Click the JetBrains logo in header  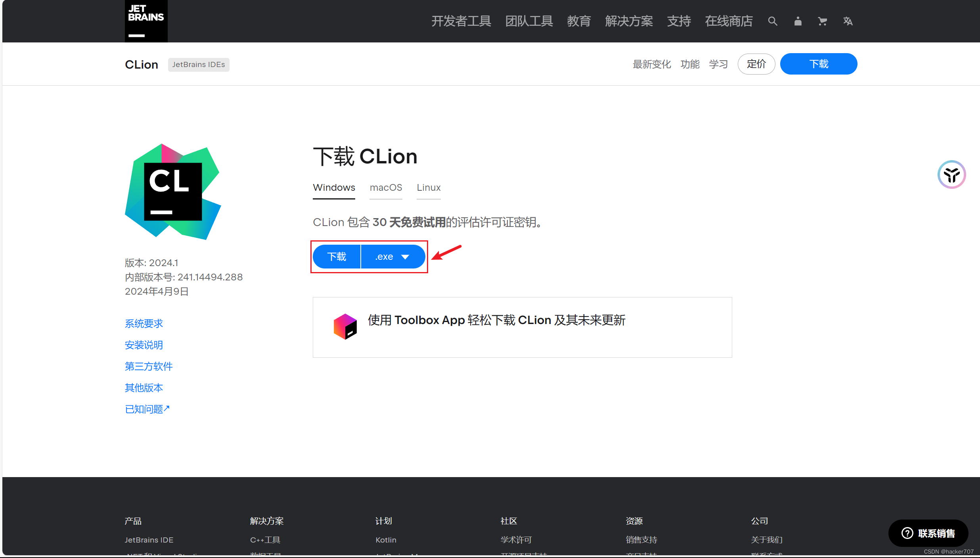pos(146,21)
